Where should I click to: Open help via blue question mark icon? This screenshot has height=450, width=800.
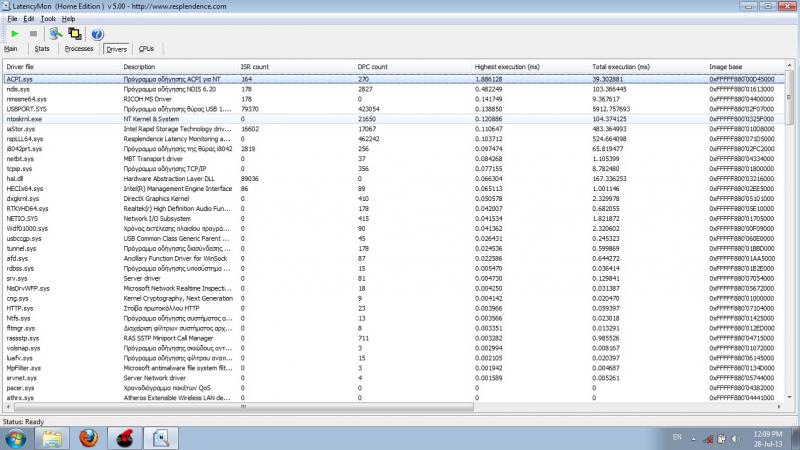click(x=97, y=33)
